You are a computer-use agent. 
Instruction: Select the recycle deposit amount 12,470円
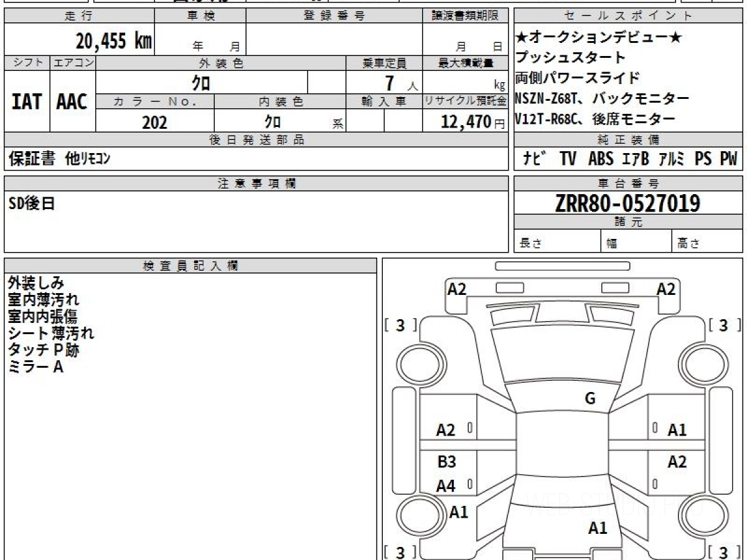[472, 123]
